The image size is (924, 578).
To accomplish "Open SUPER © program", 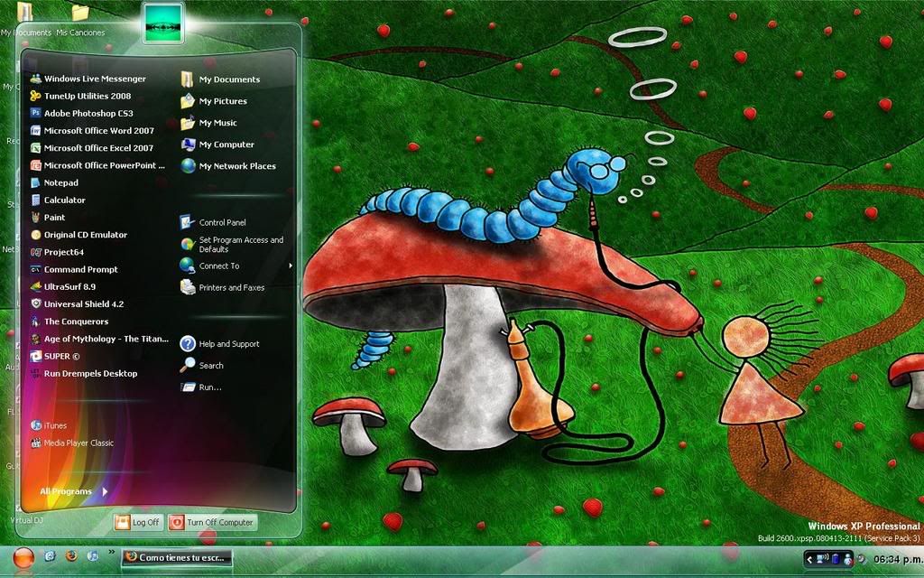I will coord(55,356).
